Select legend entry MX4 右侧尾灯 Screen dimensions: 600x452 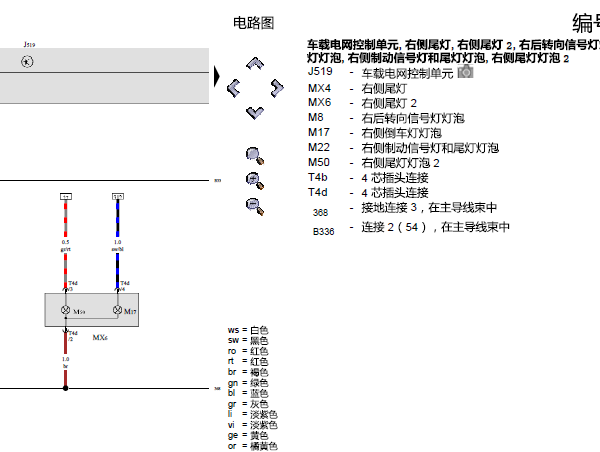click(357, 88)
